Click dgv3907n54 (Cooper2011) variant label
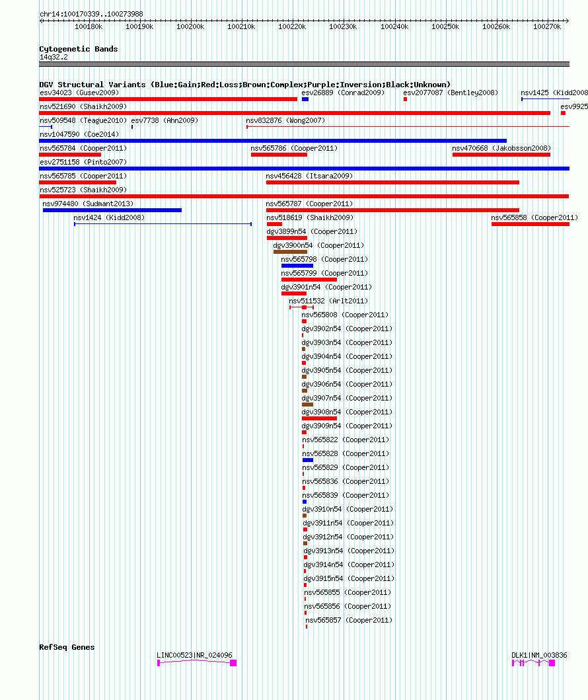This screenshot has width=588, height=700. point(347,398)
